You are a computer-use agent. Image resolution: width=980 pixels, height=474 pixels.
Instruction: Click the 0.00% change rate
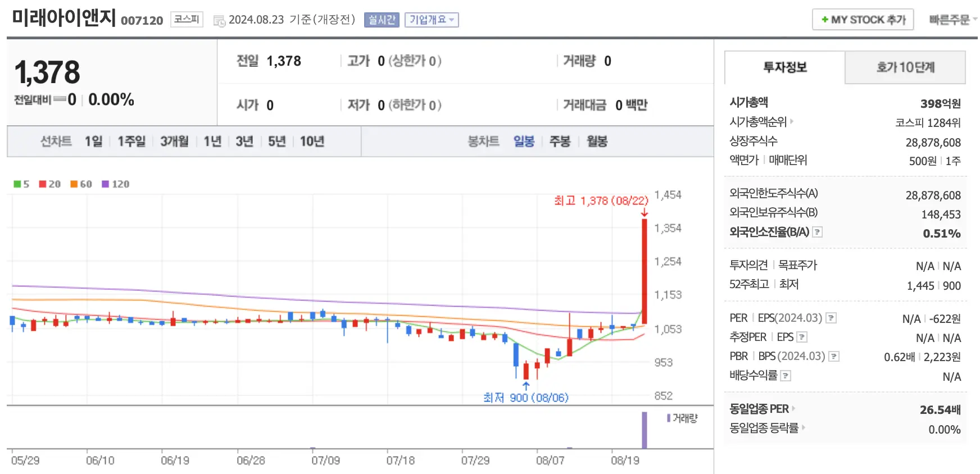[x=111, y=99]
